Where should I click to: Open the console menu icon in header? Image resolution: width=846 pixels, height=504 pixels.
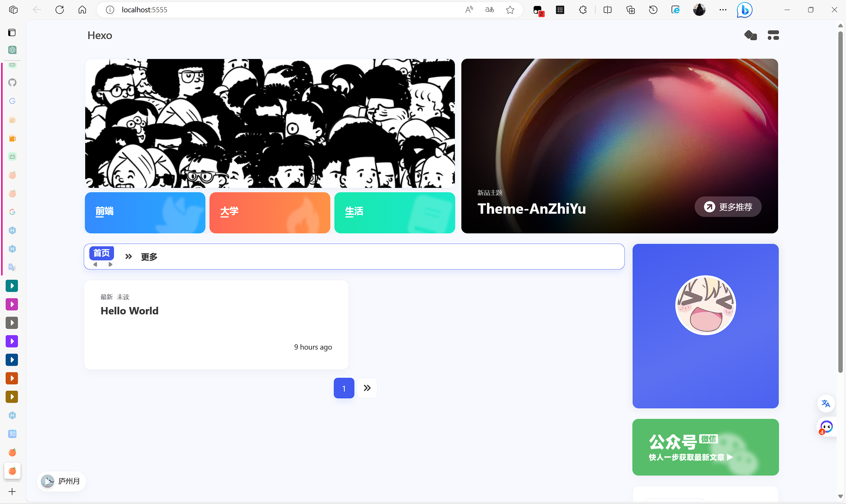(773, 35)
